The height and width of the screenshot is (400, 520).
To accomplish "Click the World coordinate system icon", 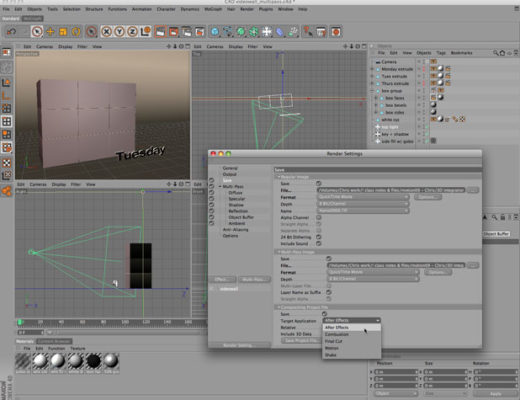I will [145, 32].
